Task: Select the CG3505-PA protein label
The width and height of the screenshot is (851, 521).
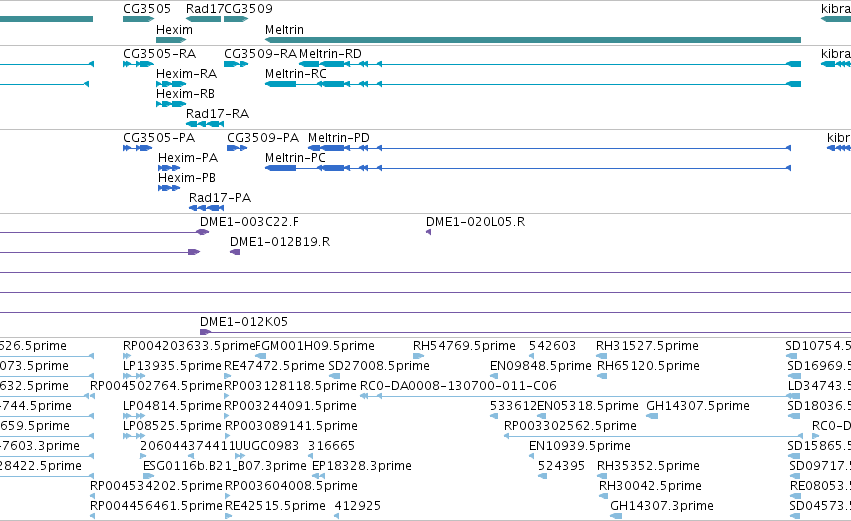Action: pos(159,138)
